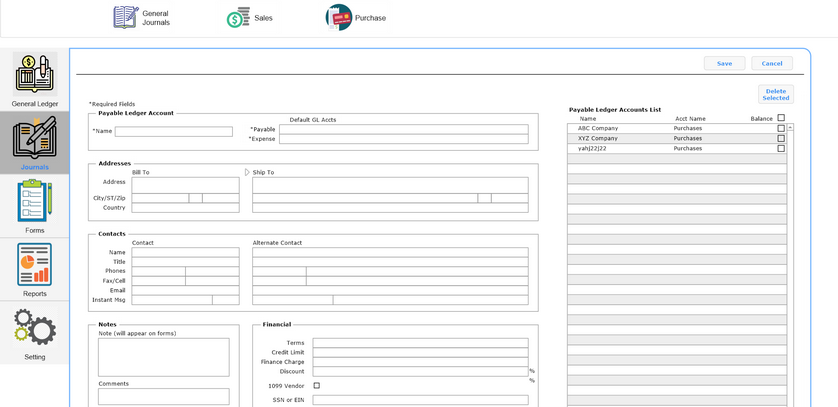Screen dimensions: 838x407
Task: Open the Setting gears icon
Action: pyautogui.click(x=35, y=327)
